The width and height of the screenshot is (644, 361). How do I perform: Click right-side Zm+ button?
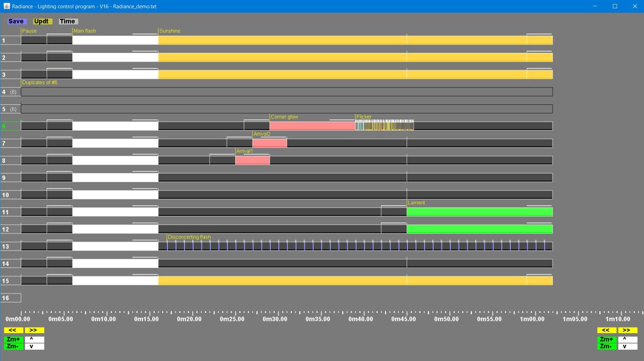(607, 339)
